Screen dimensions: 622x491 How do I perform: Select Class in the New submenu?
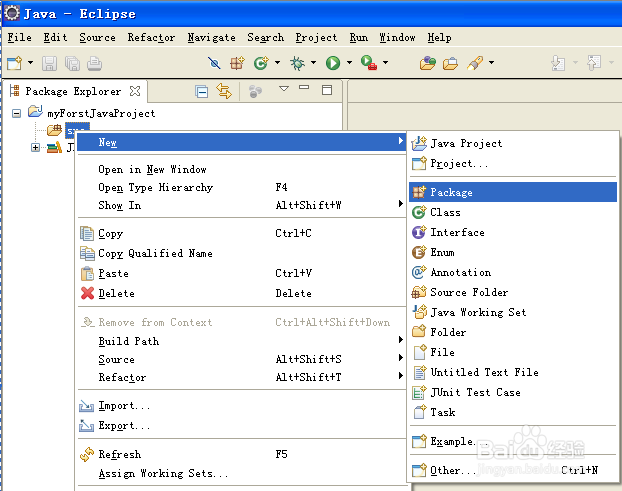coord(513,212)
